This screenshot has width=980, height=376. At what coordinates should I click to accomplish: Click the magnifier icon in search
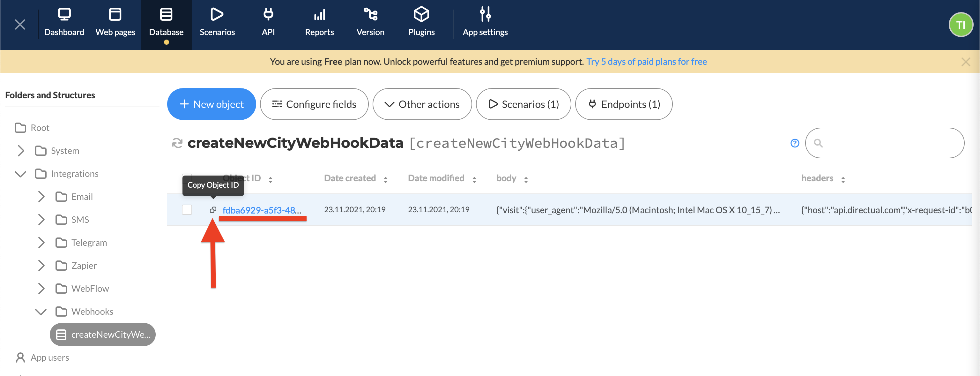818,143
